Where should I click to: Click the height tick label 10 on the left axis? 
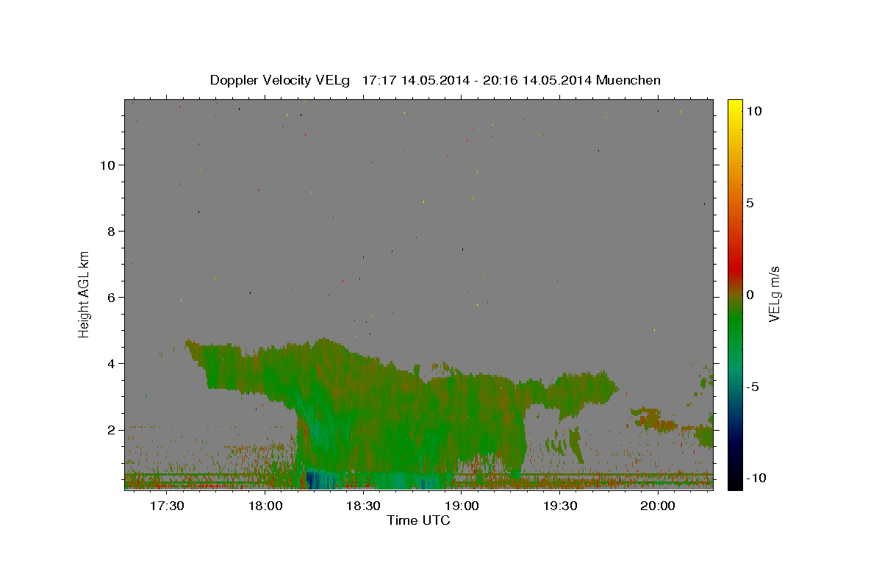108,165
